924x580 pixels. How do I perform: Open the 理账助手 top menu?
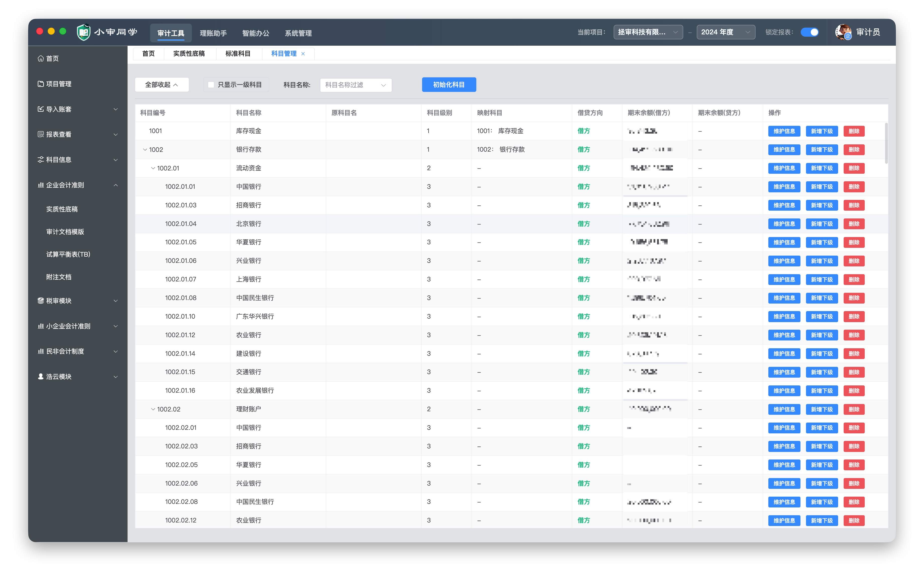[213, 33]
